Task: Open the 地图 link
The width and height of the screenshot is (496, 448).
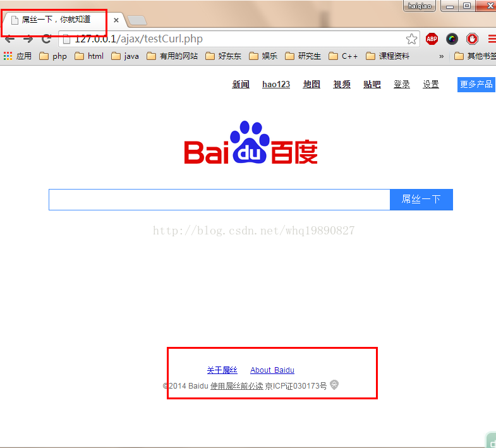Action: pos(312,85)
